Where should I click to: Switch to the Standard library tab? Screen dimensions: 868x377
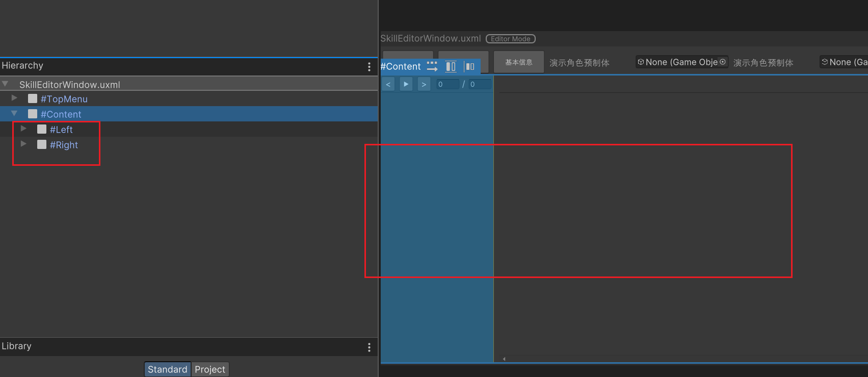[x=167, y=369]
